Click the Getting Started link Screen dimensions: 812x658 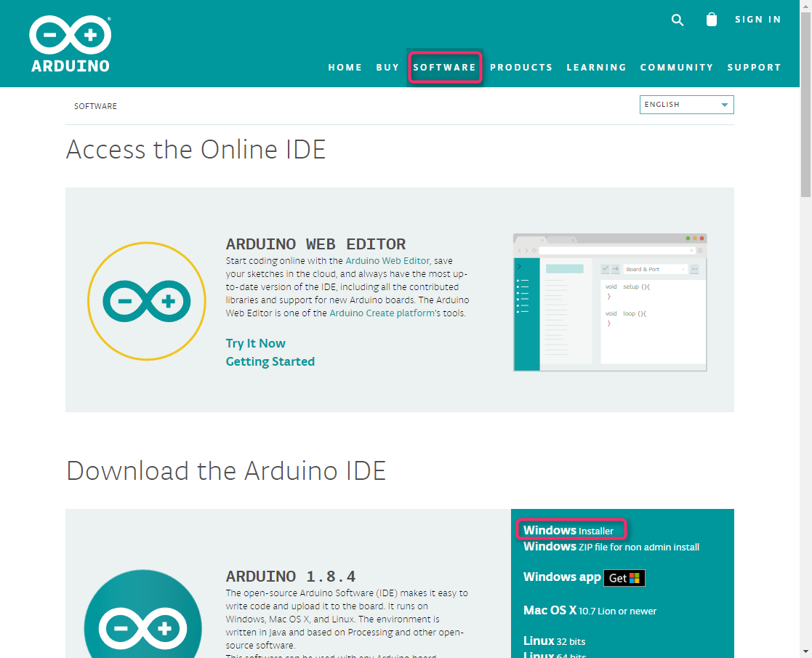pos(270,361)
